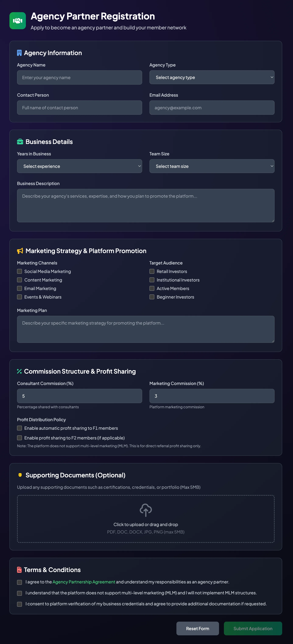
Task: Focus the Contact Person input field
Action: [79, 108]
